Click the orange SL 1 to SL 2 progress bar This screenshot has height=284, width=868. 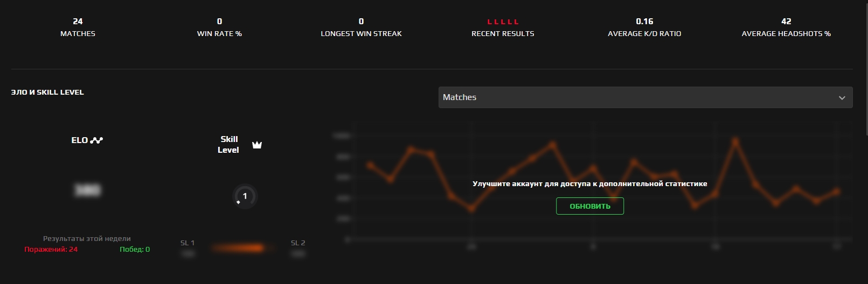(238, 248)
